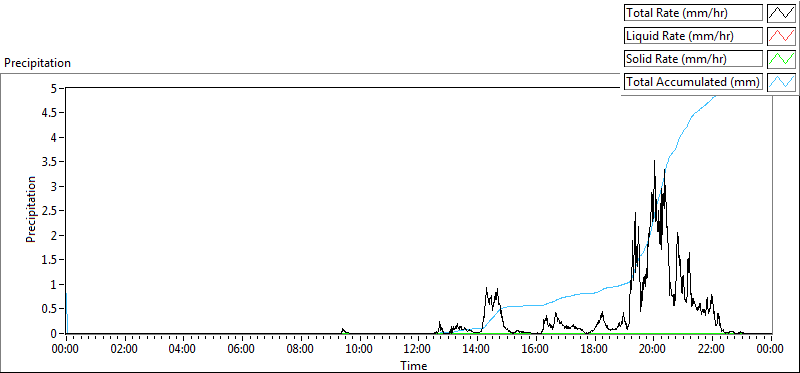Click the Time axis label
This screenshot has width=800, height=373.
click(x=414, y=365)
